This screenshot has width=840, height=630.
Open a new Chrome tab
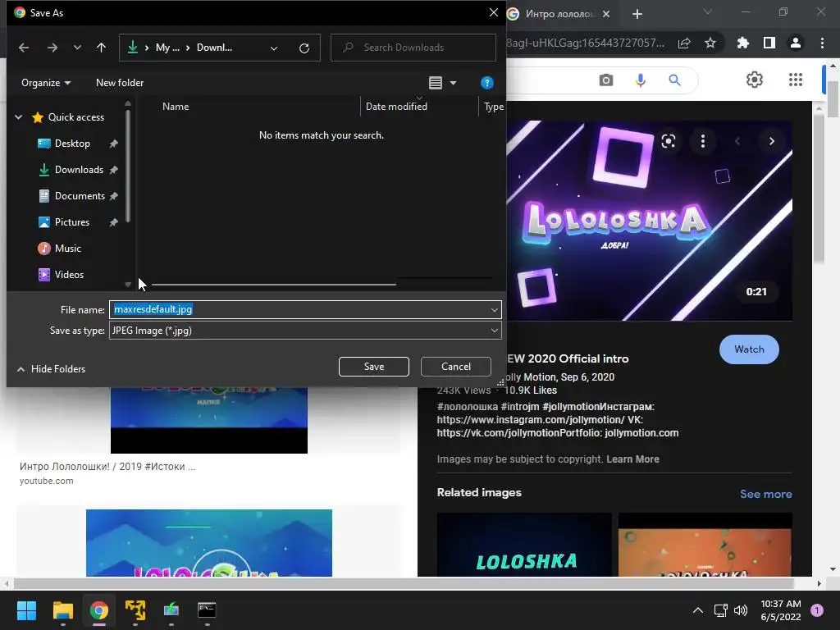[x=637, y=14]
